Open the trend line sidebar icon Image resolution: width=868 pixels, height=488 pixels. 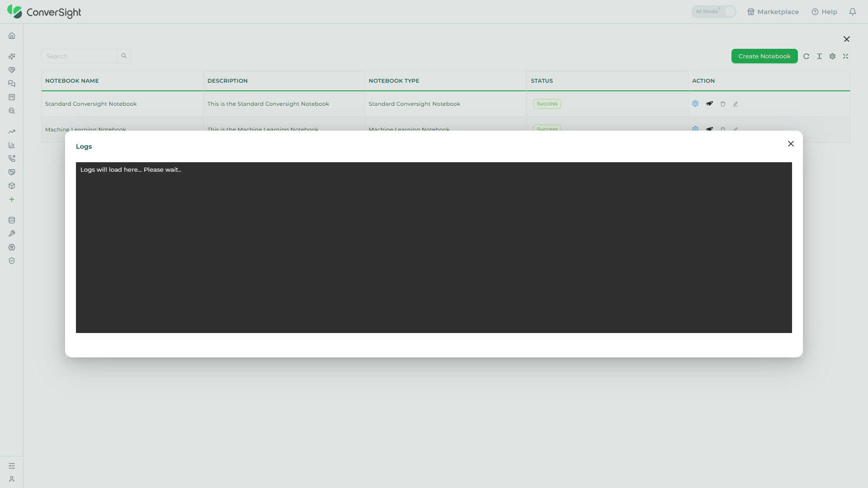pos(12,131)
